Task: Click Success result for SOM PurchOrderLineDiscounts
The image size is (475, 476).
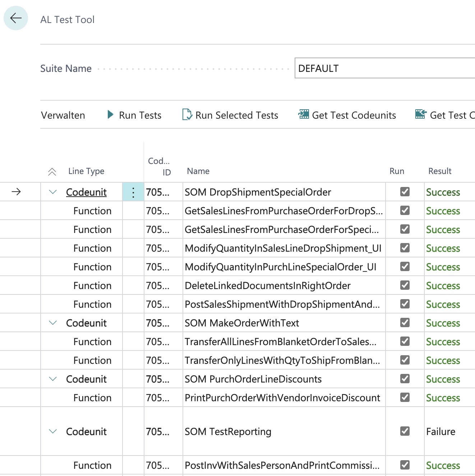Action: [443, 379]
